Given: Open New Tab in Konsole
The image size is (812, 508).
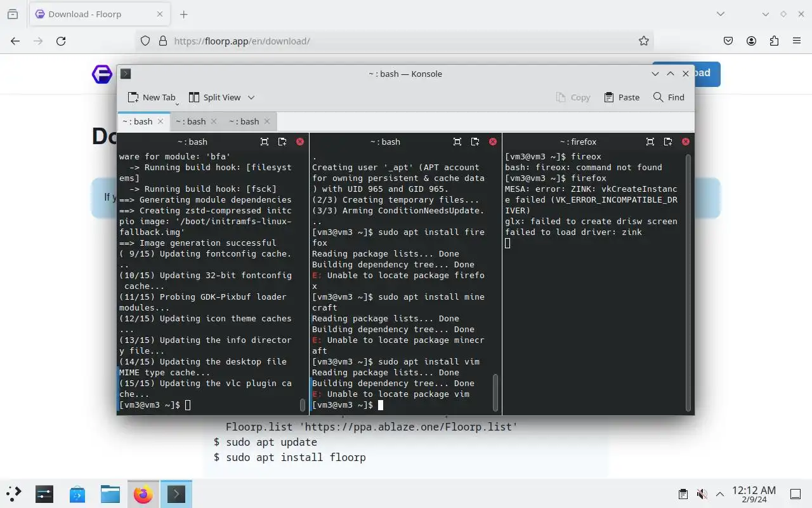Looking at the screenshot, I should 151,97.
